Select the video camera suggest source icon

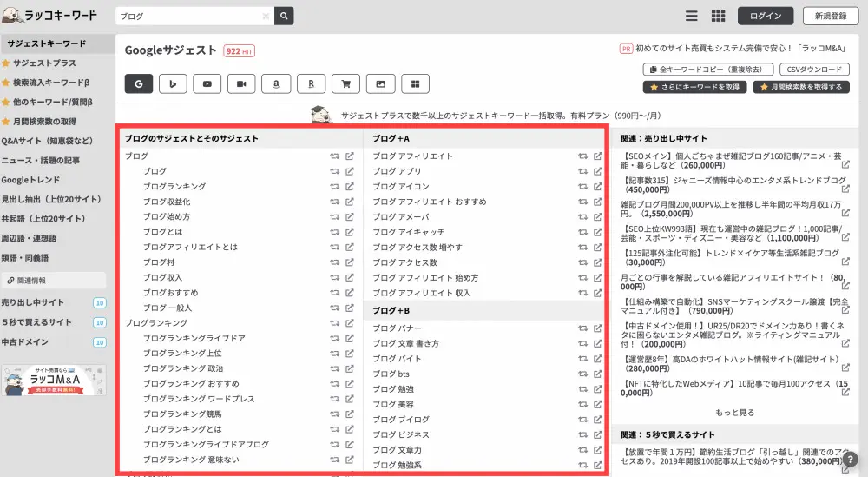(x=241, y=83)
